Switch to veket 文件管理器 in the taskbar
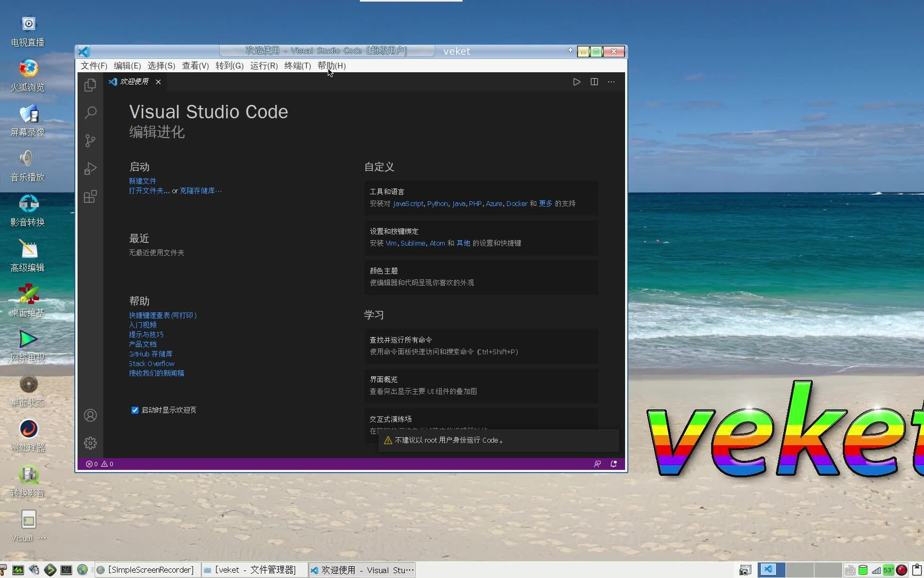This screenshot has height=578, width=924. coord(255,570)
